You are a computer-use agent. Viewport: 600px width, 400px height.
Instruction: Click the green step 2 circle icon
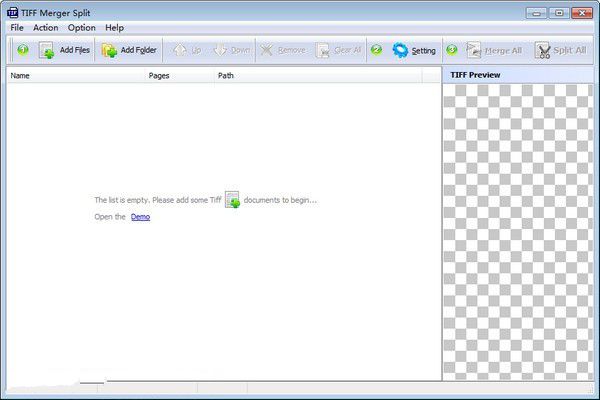click(x=377, y=50)
